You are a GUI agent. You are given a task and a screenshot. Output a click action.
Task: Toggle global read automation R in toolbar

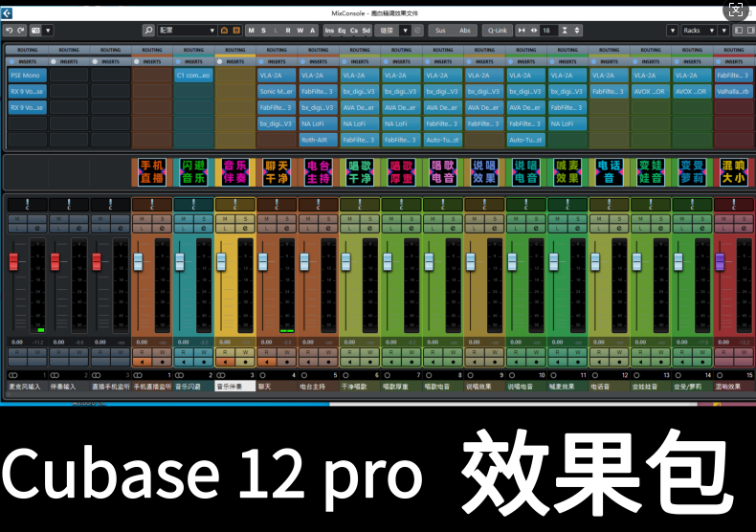click(x=288, y=31)
